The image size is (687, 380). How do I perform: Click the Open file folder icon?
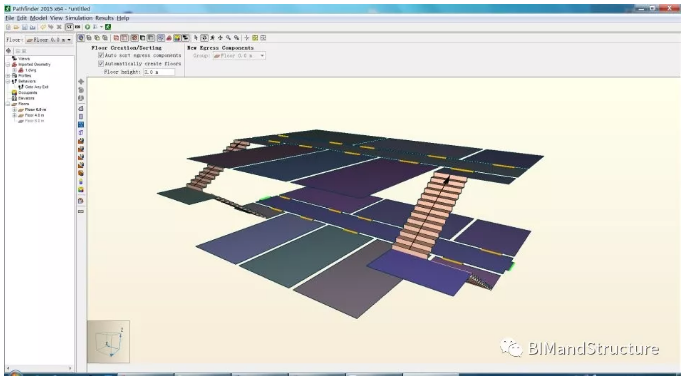click(16, 27)
